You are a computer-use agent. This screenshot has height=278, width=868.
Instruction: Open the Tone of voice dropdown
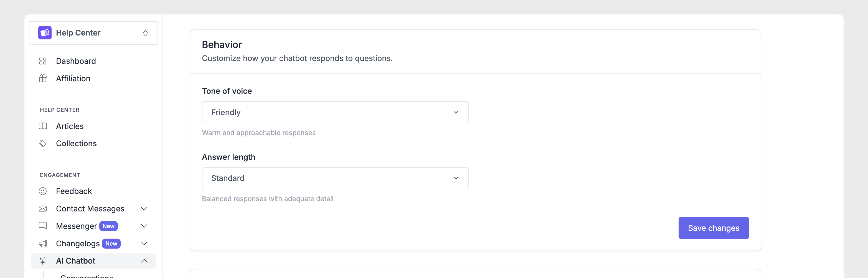[335, 112]
